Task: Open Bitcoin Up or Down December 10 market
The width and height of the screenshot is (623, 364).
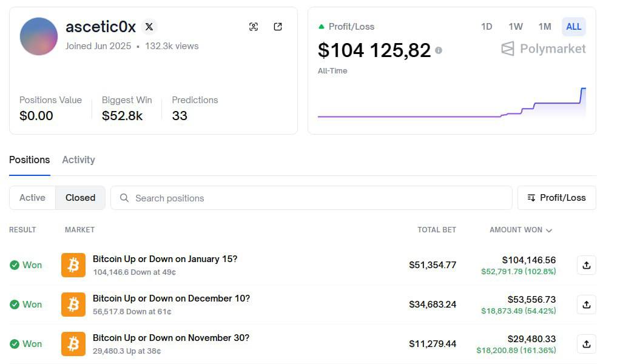Action: pos(171,298)
